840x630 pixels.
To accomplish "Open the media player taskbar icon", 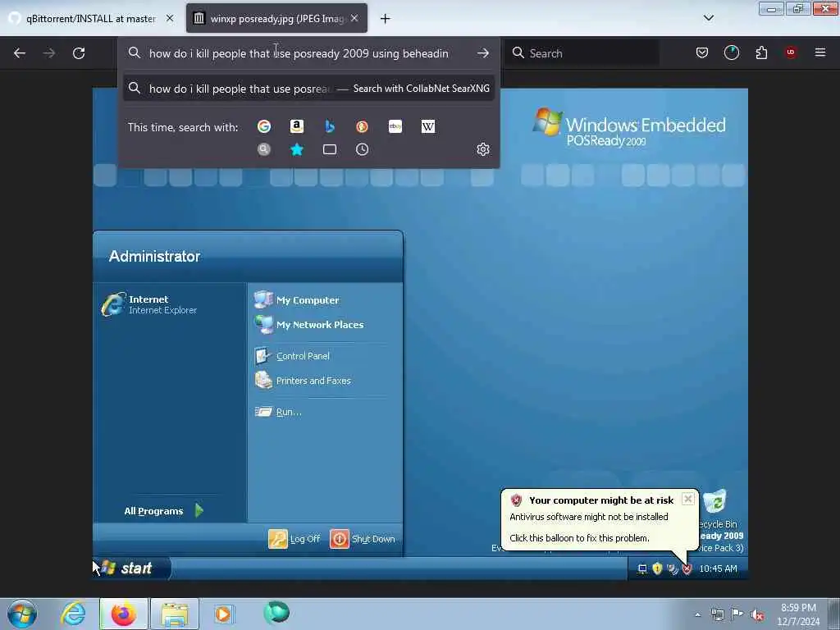I will pos(223,614).
